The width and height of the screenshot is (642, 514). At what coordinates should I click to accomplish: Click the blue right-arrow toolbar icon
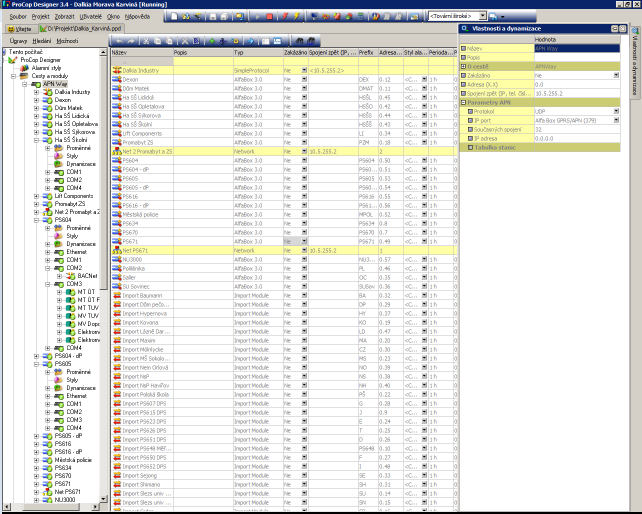(251, 41)
